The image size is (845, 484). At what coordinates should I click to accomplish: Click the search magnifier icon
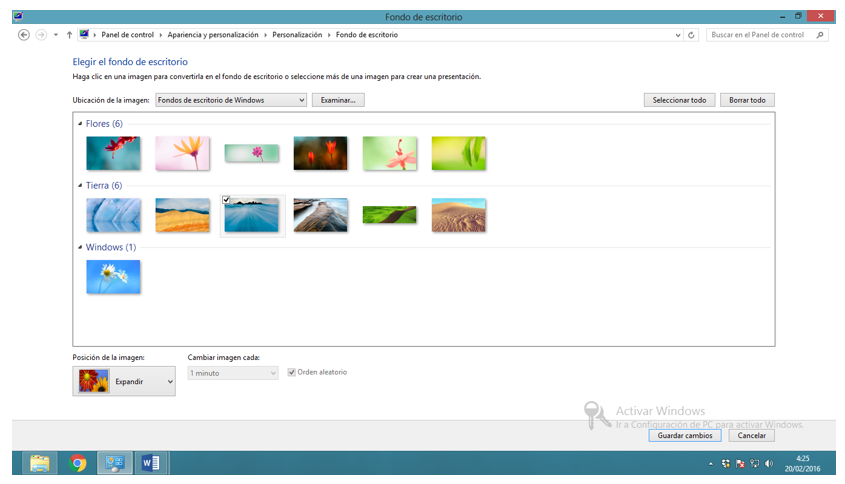coord(820,35)
